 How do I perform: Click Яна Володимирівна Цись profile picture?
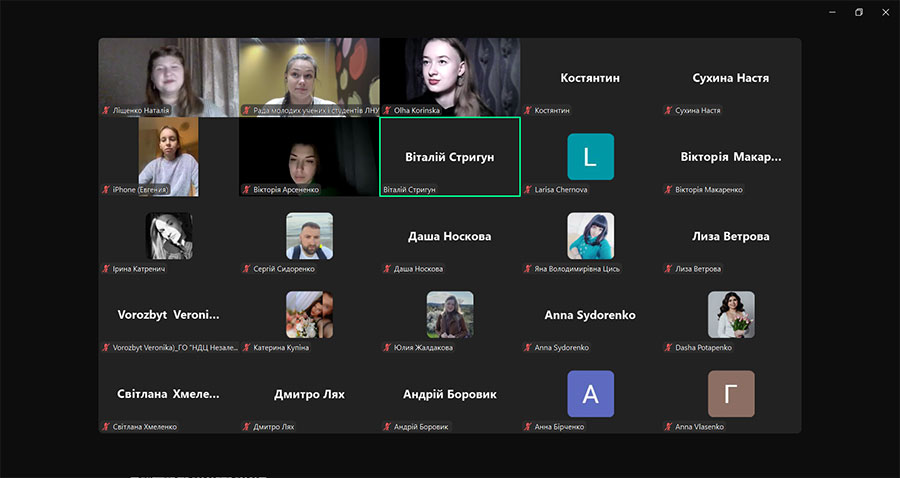point(591,236)
